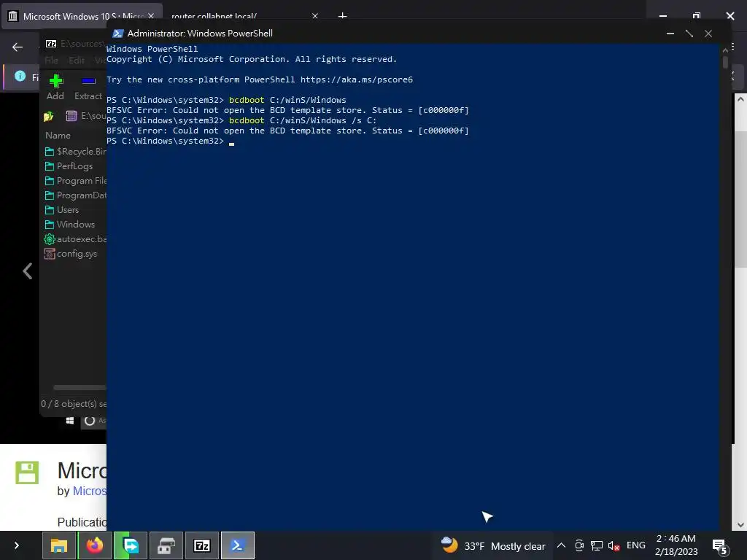Open 7-Zip from the taskbar
This screenshot has height=560, width=747.
click(x=202, y=545)
